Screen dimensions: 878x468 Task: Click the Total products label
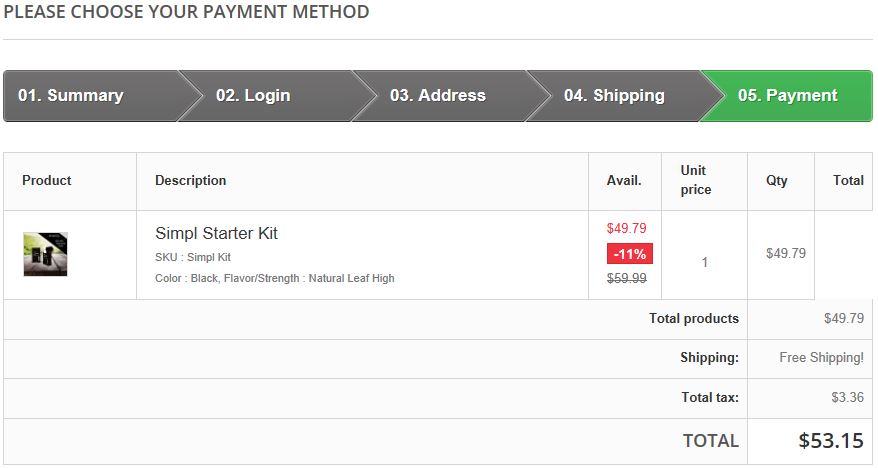point(694,319)
